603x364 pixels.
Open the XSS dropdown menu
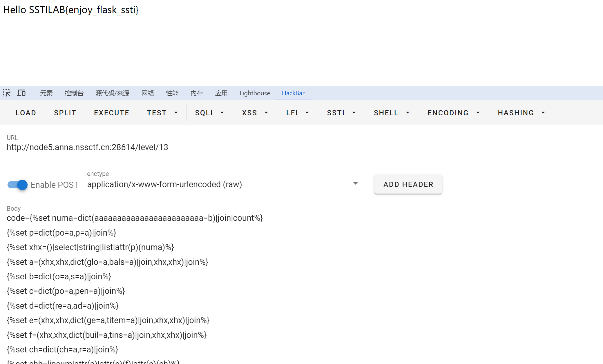[255, 113]
